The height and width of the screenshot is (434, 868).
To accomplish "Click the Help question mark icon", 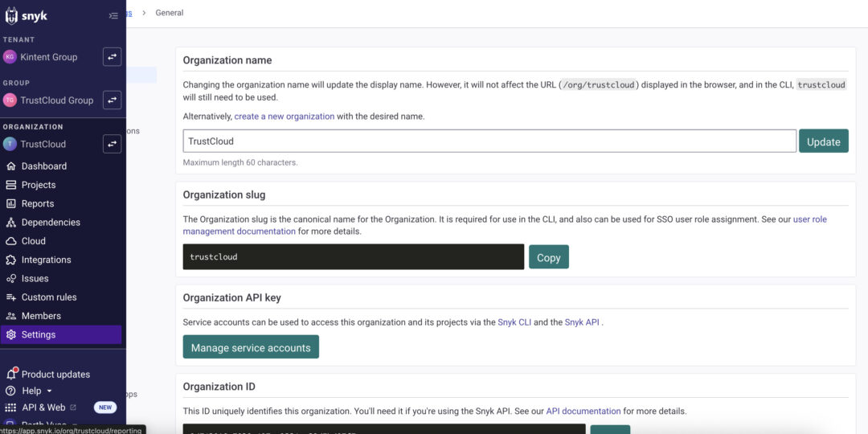I will (10, 391).
